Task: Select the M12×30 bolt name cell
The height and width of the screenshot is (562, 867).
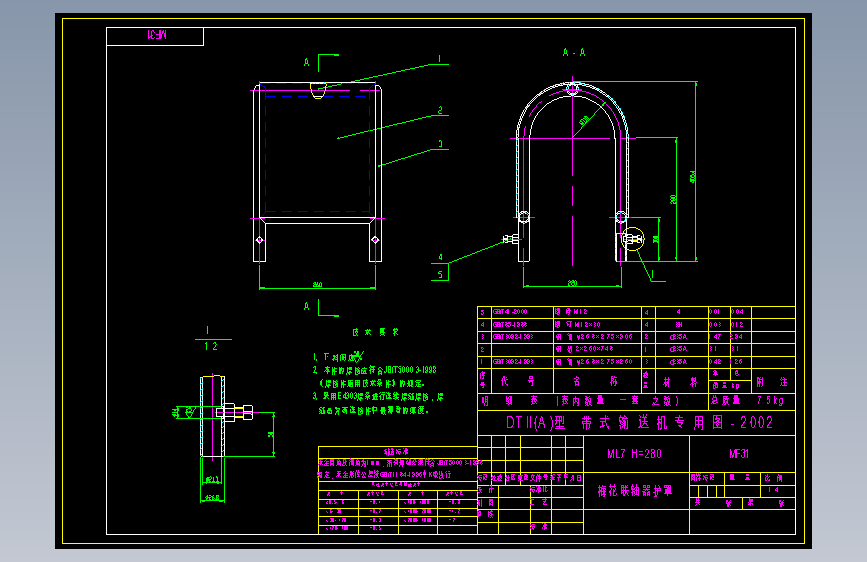Action: tap(578, 325)
